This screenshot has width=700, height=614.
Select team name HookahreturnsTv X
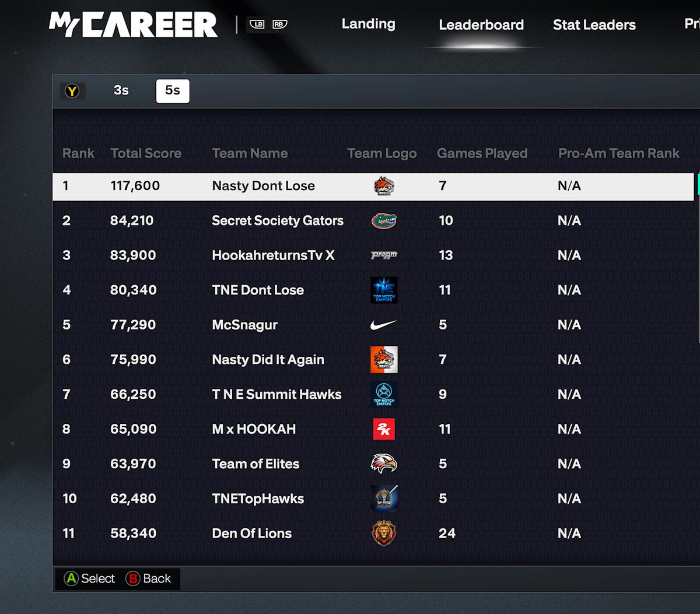point(273,255)
